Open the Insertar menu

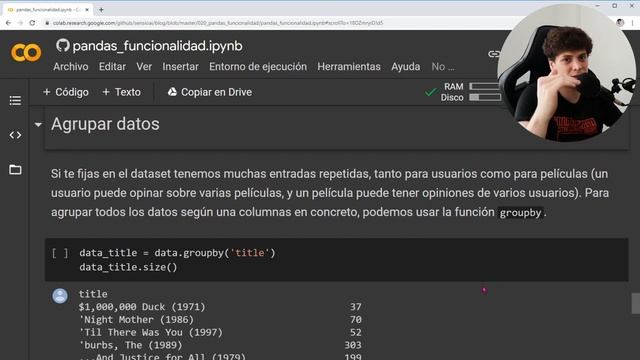pos(180,67)
